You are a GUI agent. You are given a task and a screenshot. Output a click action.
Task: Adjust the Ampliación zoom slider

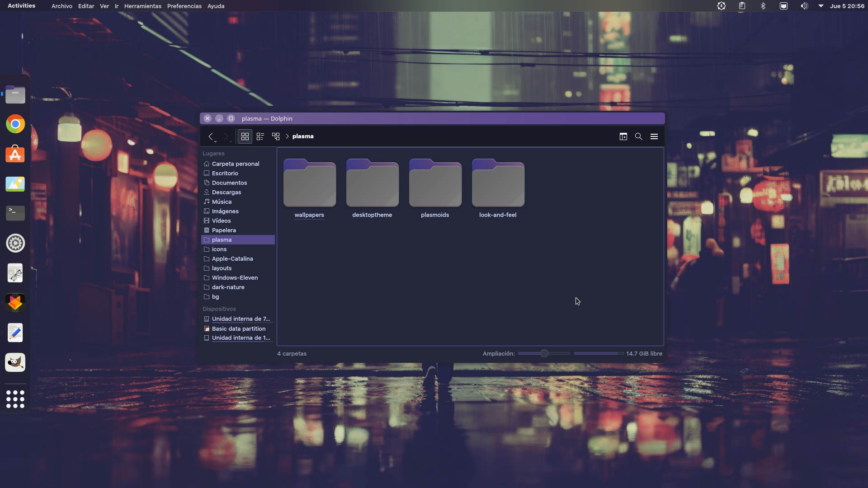coord(544,353)
